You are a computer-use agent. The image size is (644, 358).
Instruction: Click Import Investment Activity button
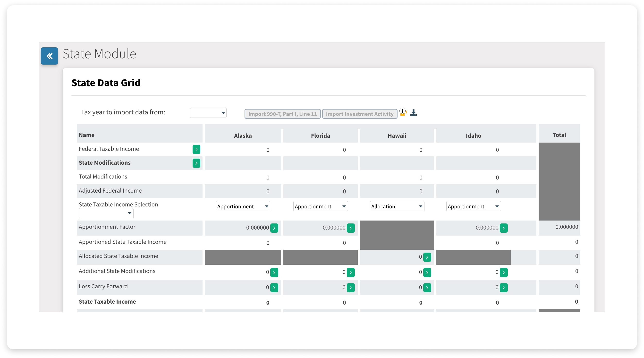click(x=359, y=114)
